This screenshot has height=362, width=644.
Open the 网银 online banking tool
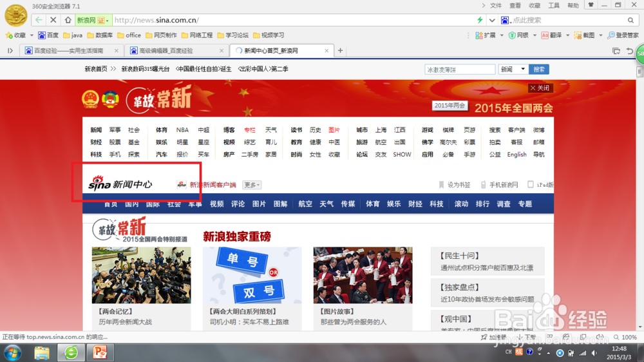[518, 35]
